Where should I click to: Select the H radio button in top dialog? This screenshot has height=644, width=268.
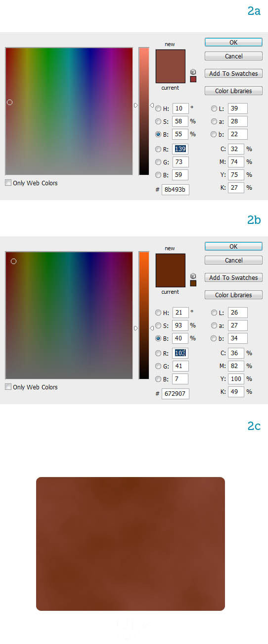tap(158, 108)
